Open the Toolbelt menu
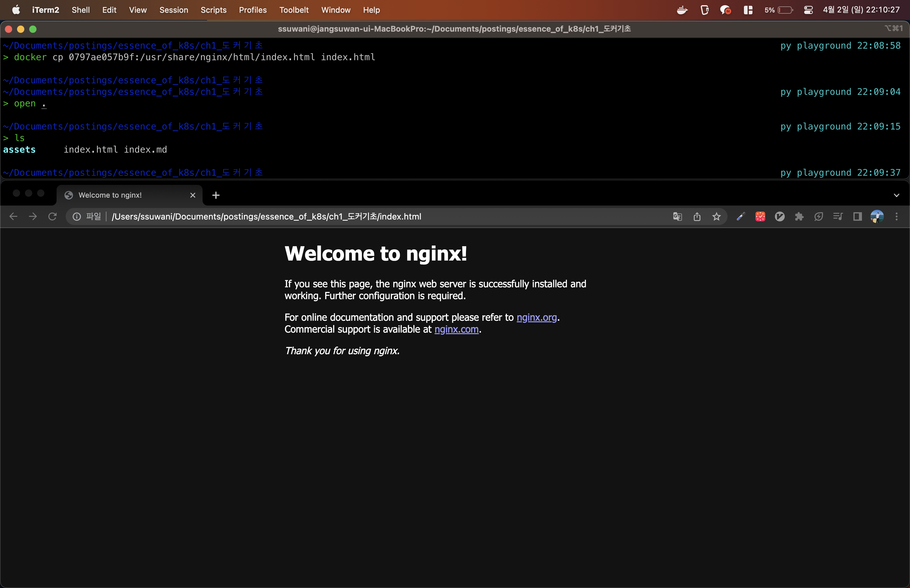The image size is (910, 588). coord(294,10)
